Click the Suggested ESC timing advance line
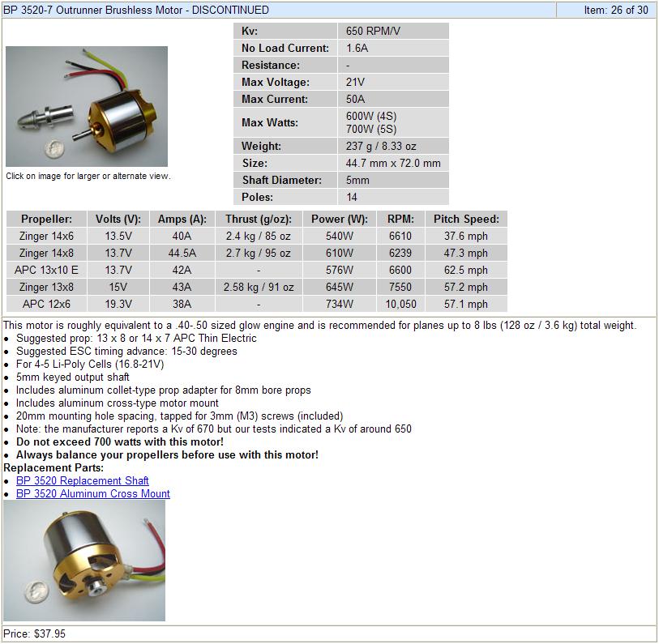Viewport: 659px width, 644px height. pyautogui.click(x=126, y=352)
